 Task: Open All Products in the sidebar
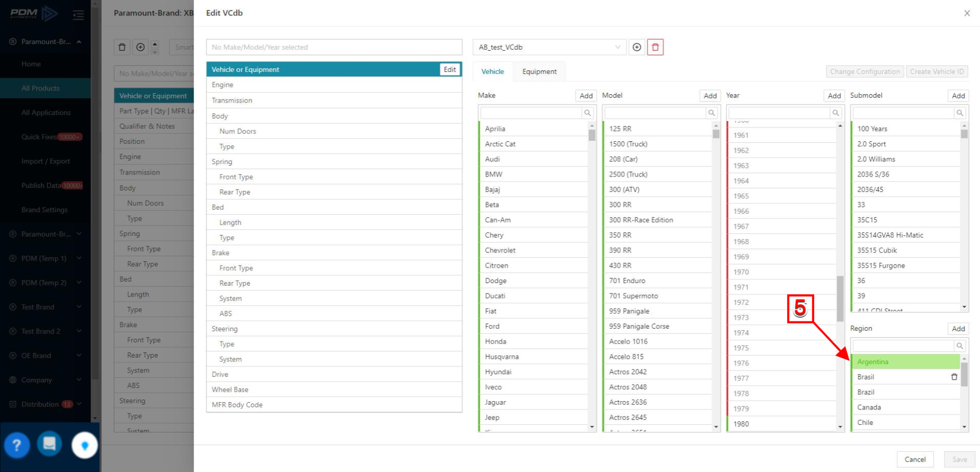(40, 89)
